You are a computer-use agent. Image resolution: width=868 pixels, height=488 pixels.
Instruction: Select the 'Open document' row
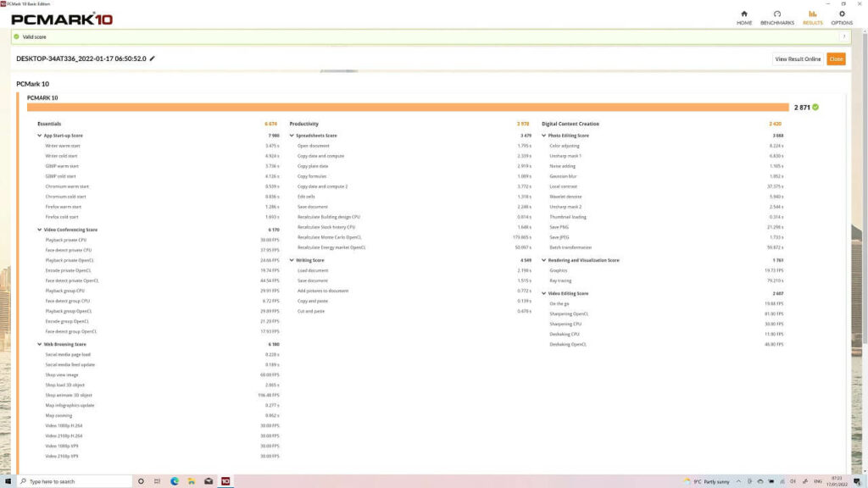[x=414, y=146]
